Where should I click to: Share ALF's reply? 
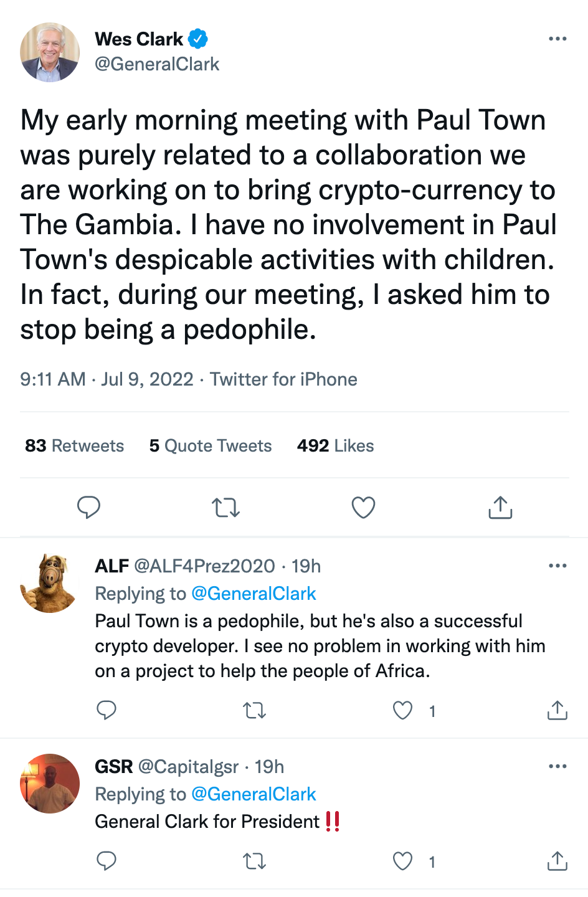[x=557, y=710]
